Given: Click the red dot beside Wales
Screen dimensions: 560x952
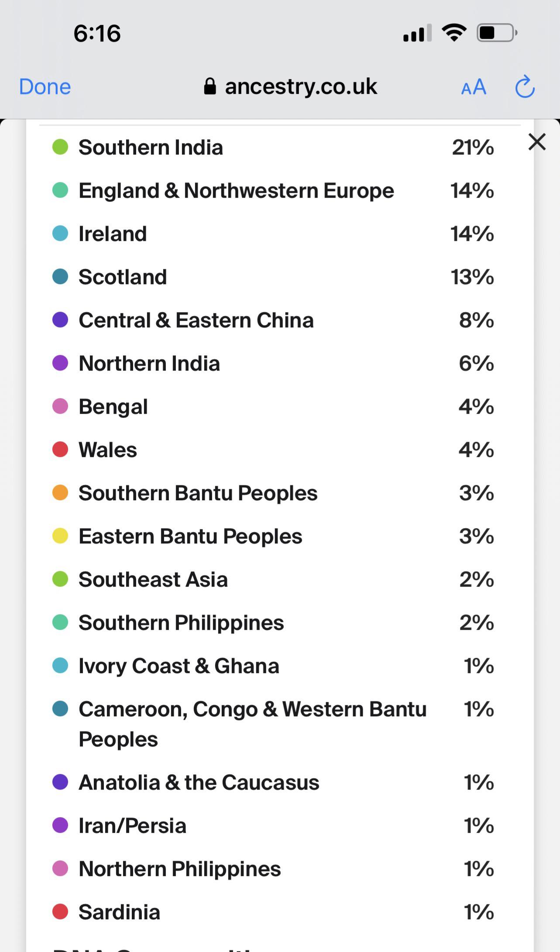Looking at the screenshot, I should [60, 450].
